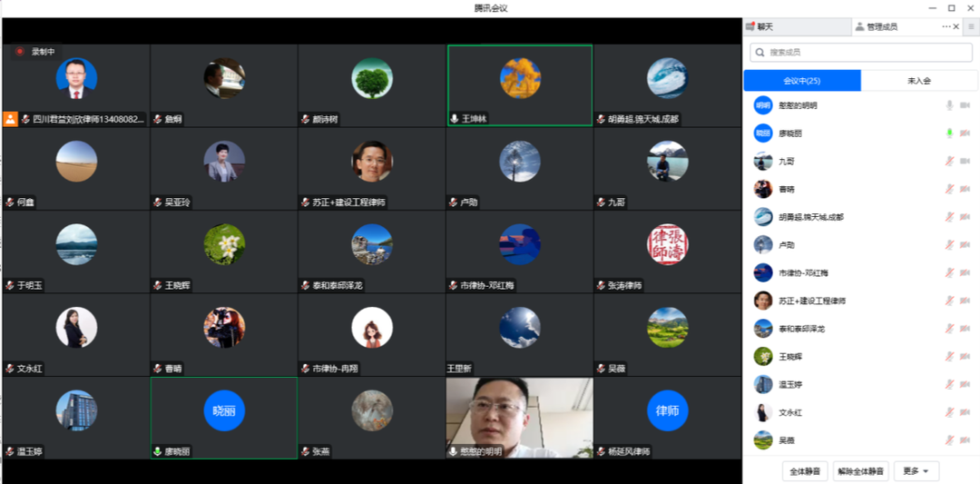
Task: Switch to the 未入会 tab
Action: (919, 81)
